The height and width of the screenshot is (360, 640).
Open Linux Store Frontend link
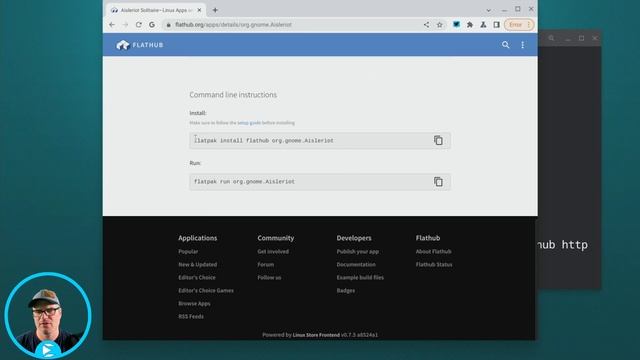pos(316,335)
